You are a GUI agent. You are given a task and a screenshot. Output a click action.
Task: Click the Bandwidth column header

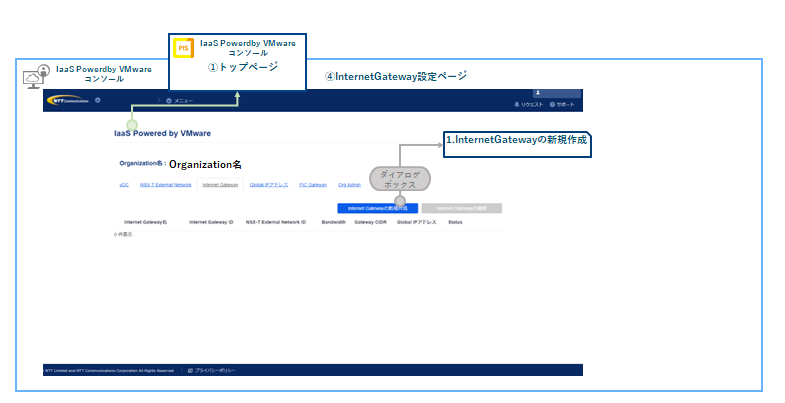coord(333,222)
